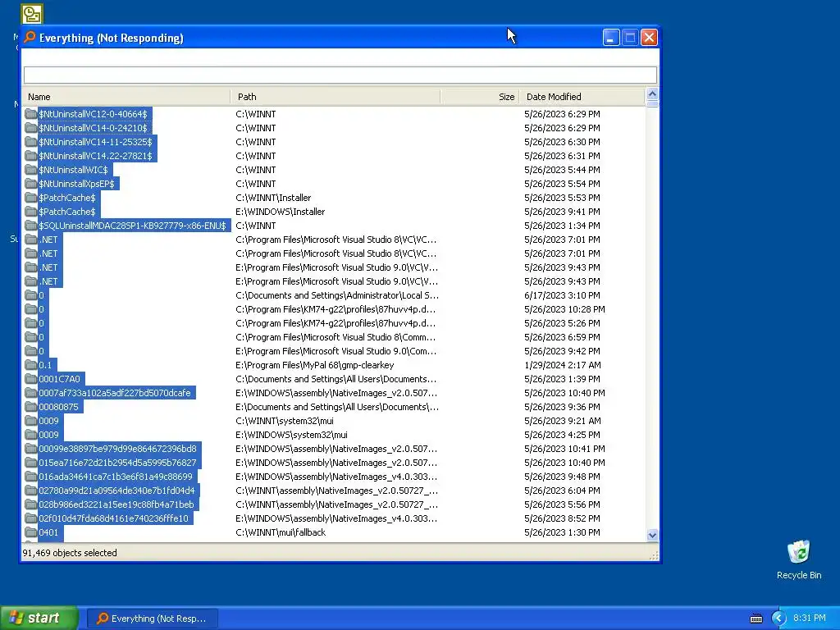Viewport: 840px width, 630px height.
Task: Sort results by Size column header
Action: pos(480,97)
